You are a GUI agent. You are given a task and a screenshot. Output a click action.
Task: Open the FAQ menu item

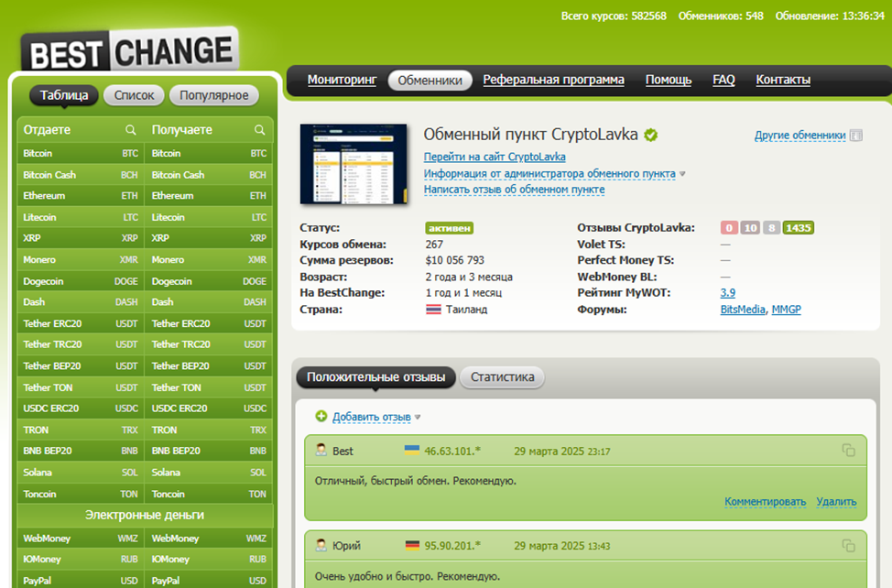(723, 80)
